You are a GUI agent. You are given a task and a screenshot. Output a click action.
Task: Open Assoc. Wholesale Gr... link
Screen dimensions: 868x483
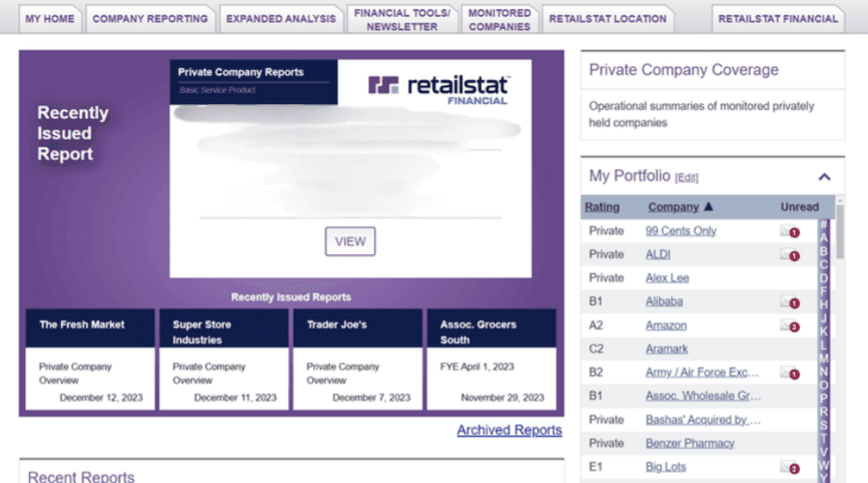703,396
